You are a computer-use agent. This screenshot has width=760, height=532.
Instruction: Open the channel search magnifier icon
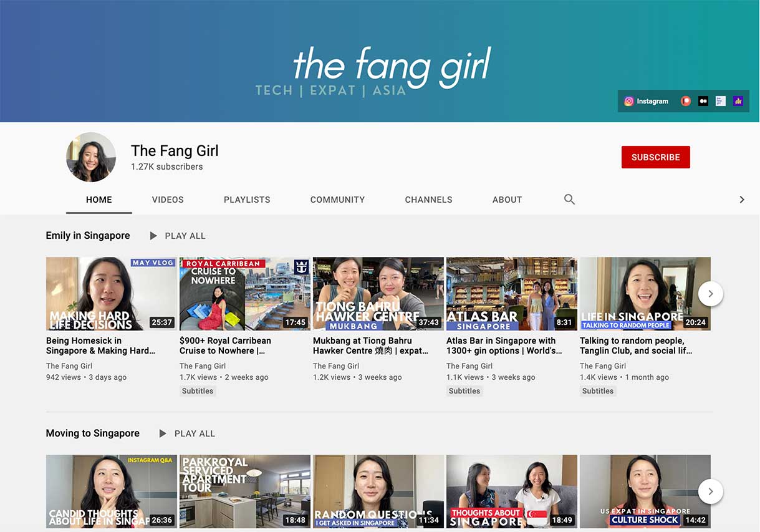pos(569,200)
